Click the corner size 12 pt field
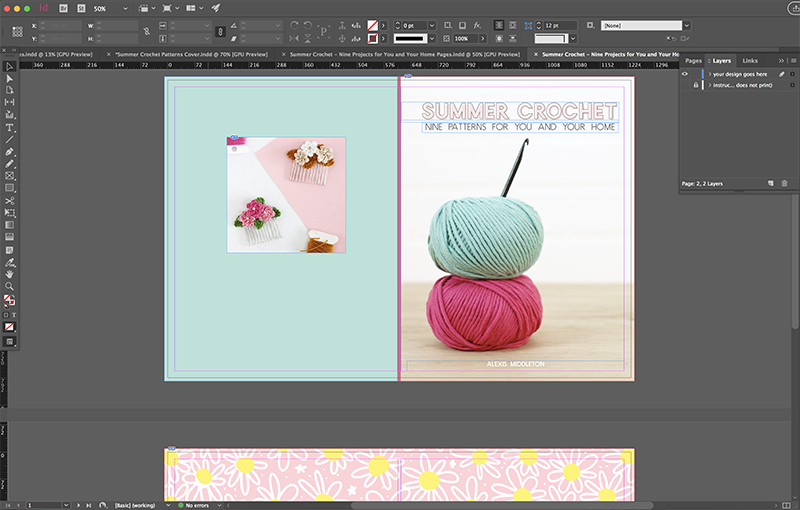Screen dimensions: 800x510 pyautogui.click(x=560, y=25)
